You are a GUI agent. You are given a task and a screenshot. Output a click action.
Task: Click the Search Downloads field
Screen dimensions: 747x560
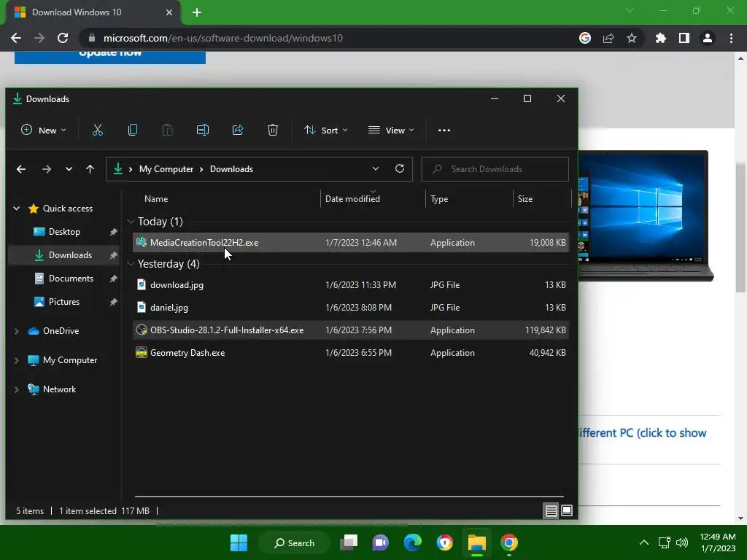click(x=495, y=169)
